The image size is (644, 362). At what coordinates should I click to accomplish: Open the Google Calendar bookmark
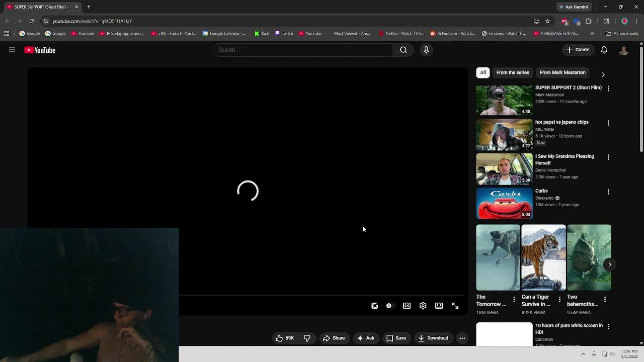(224, 34)
